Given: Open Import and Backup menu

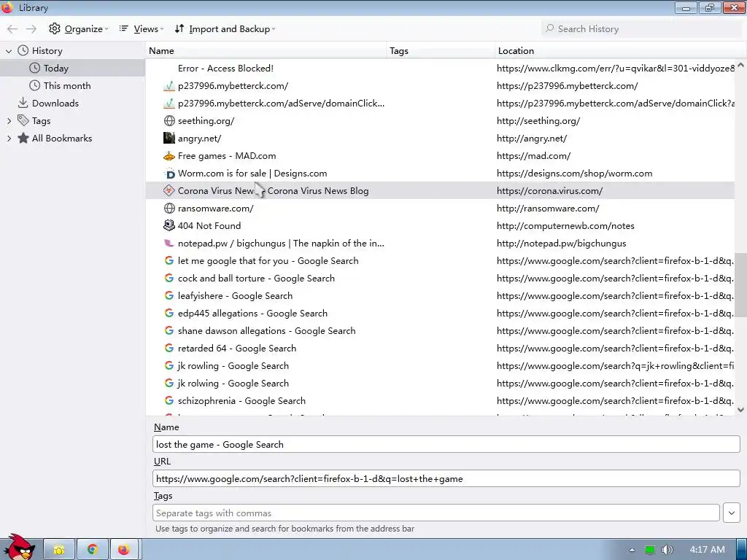Looking at the screenshot, I should (225, 29).
